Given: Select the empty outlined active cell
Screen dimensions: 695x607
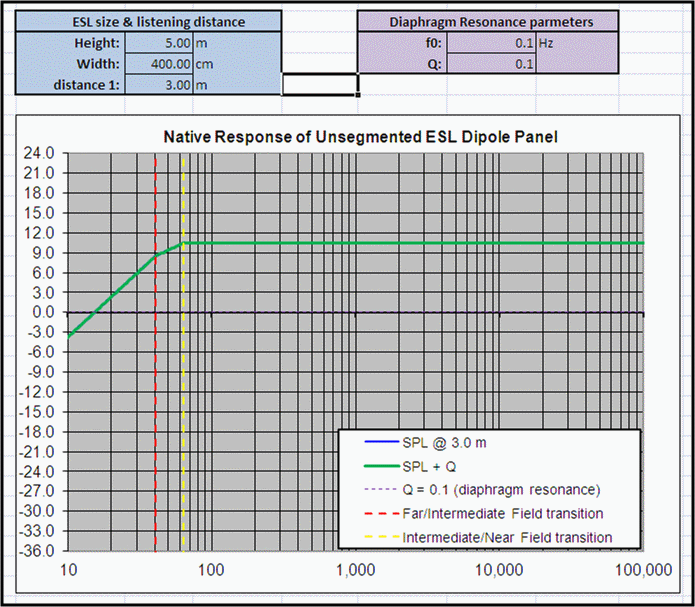Looking at the screenshot, I should tap(320, 84).
